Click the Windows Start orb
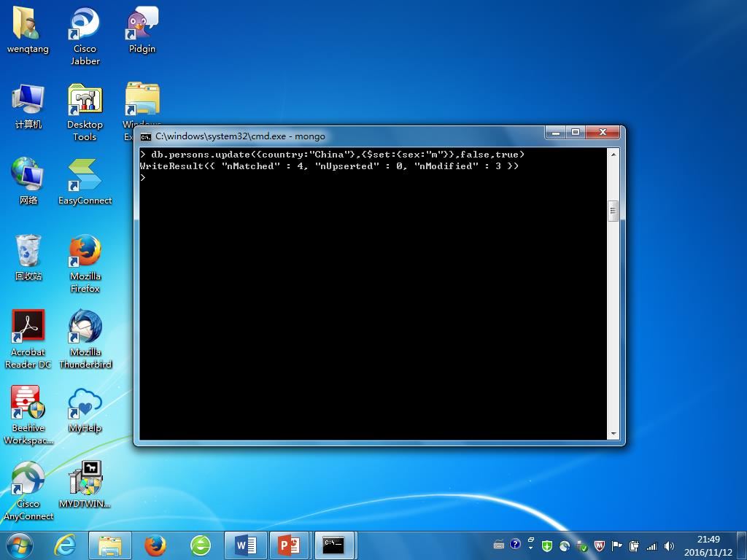The image size is (747, 560). pyautogui.click(x=20, y=546)
